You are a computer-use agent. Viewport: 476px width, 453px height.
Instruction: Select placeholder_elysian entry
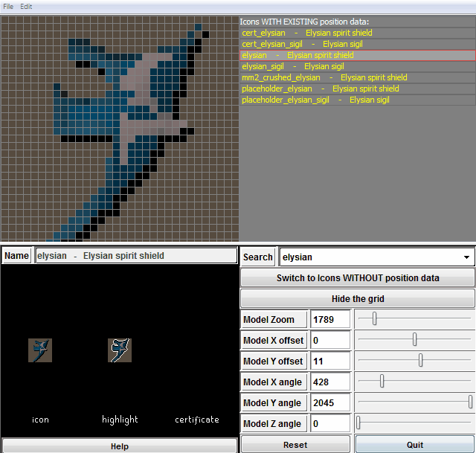pos(358,89)
